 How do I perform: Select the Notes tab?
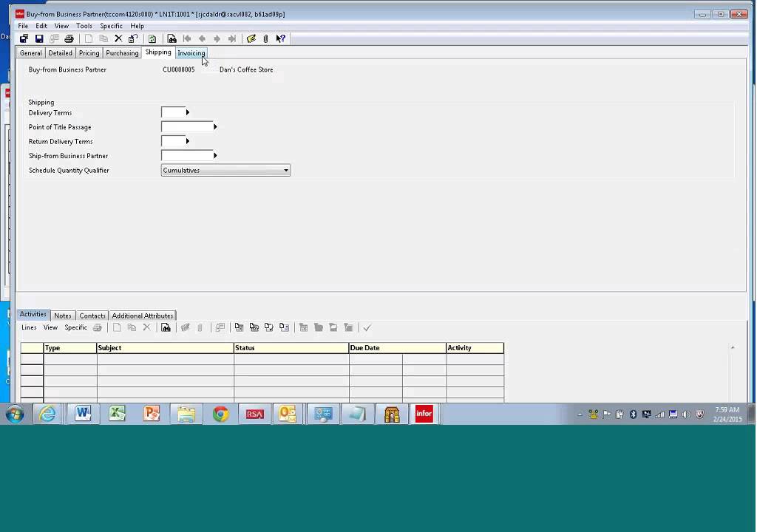click(63, 316)
